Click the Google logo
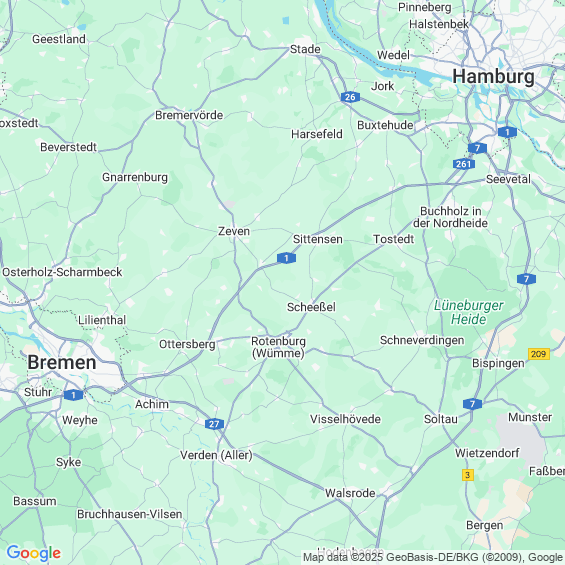The width and height of the screenshot is (565, 565). coord(34,553)
